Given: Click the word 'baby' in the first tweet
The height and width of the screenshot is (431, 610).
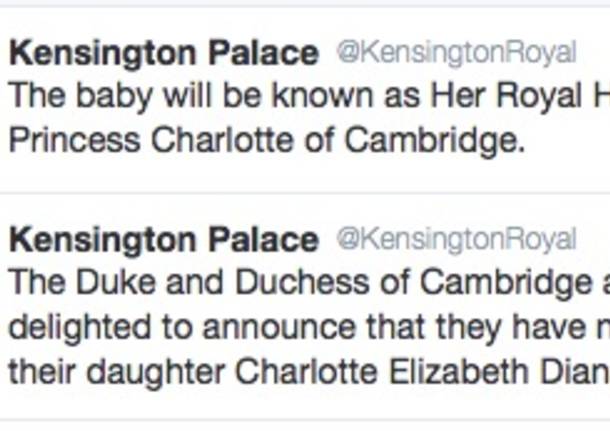Looking at the screenshot, I should pyautogui.click(x=114, y=96).
